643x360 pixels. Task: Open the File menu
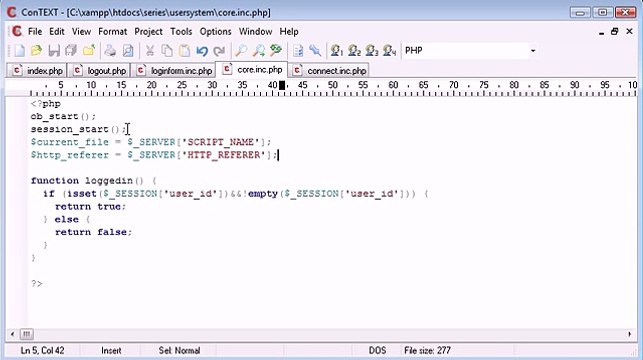[35, 32]
